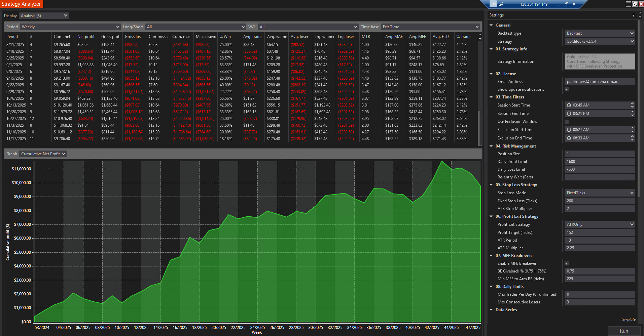Click the Run button
Image resolution: width=644 pixels, height=336 pixels.
tap(624, 331)
